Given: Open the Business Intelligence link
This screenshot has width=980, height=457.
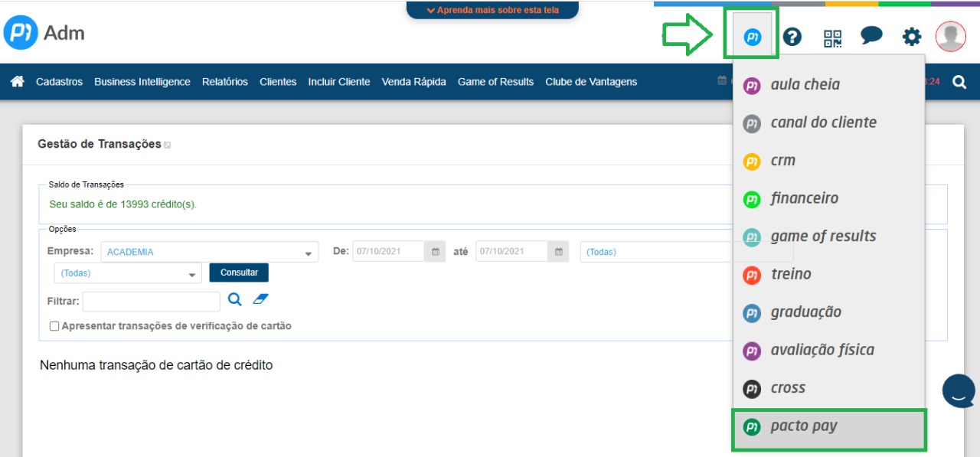Looking at the screenshot, I should pyautogui.click(x=142, y=82).
